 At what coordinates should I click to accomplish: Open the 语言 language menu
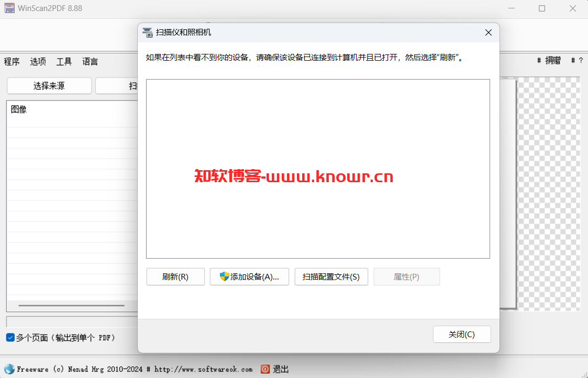point(90,61)
